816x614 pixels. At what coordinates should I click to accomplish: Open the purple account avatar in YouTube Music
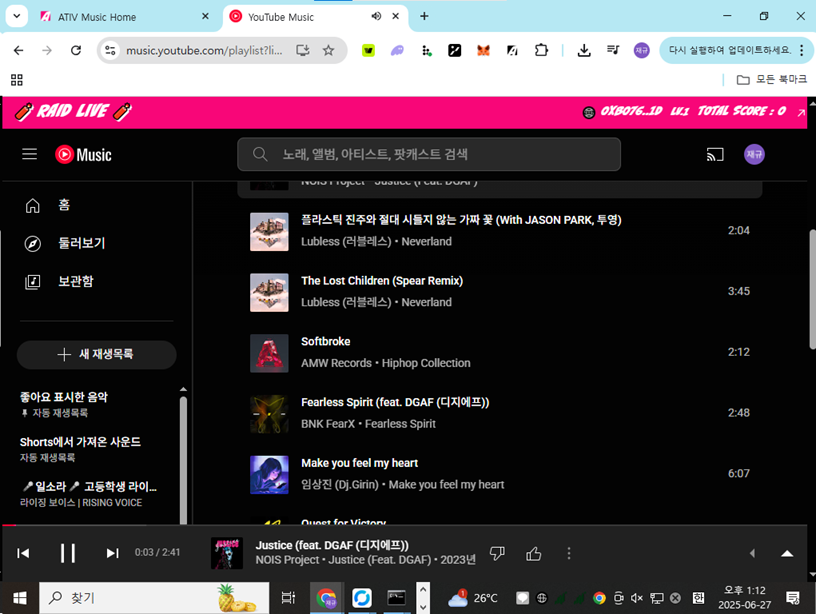754,154
